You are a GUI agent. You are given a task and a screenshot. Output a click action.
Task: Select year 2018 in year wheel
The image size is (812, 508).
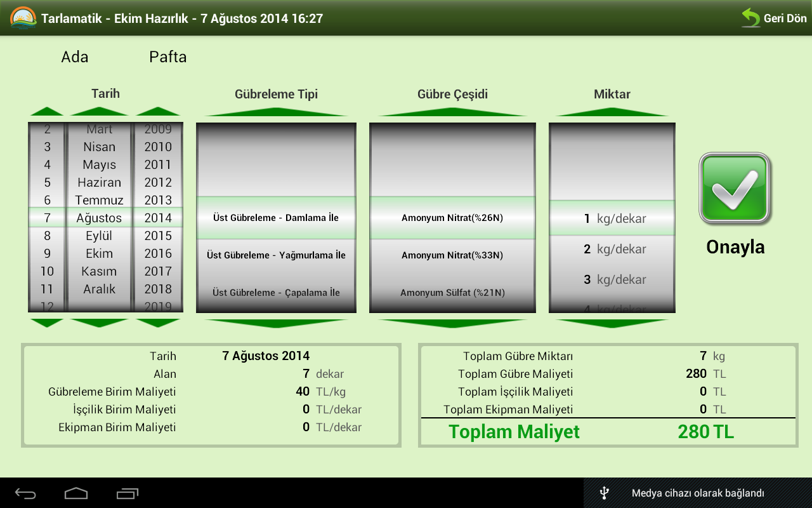(x=158, y=289)
